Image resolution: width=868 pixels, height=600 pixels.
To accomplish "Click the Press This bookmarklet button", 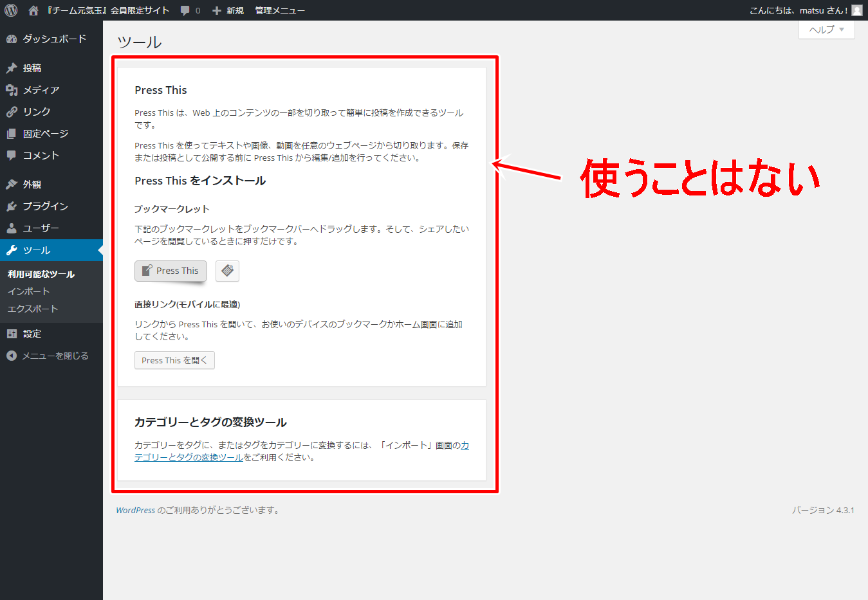I will pyautogui.click(x=171, y=271).
